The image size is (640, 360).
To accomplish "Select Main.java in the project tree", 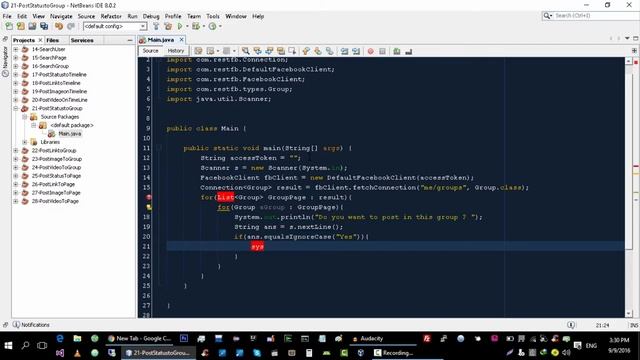I will click(x=69, y=134).
